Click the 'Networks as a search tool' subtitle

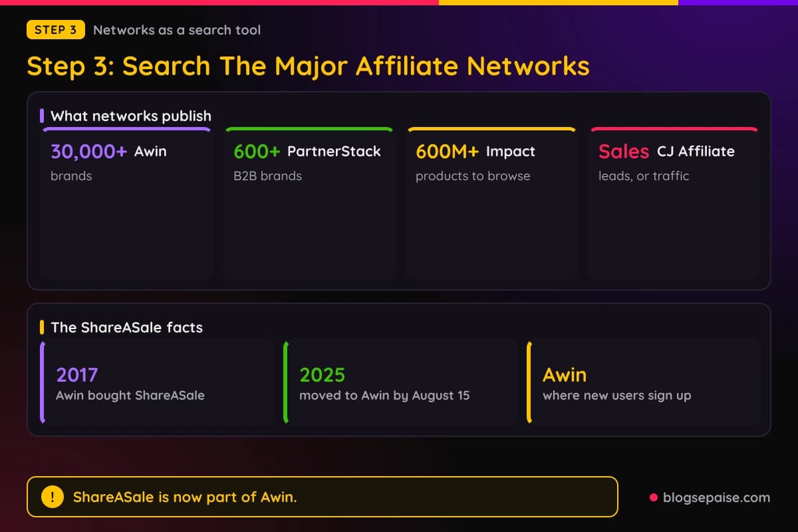[177, 30]
